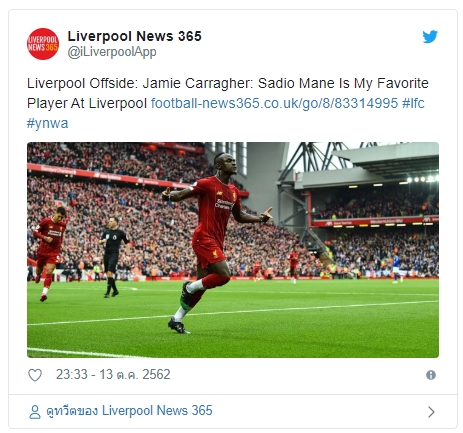
Task: Open the Sadio Mane celebration photo
Action: coord(233,250)
